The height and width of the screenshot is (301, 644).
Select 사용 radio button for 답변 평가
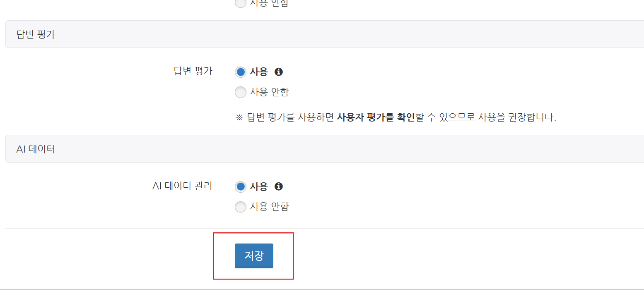(x=240, y=72)
